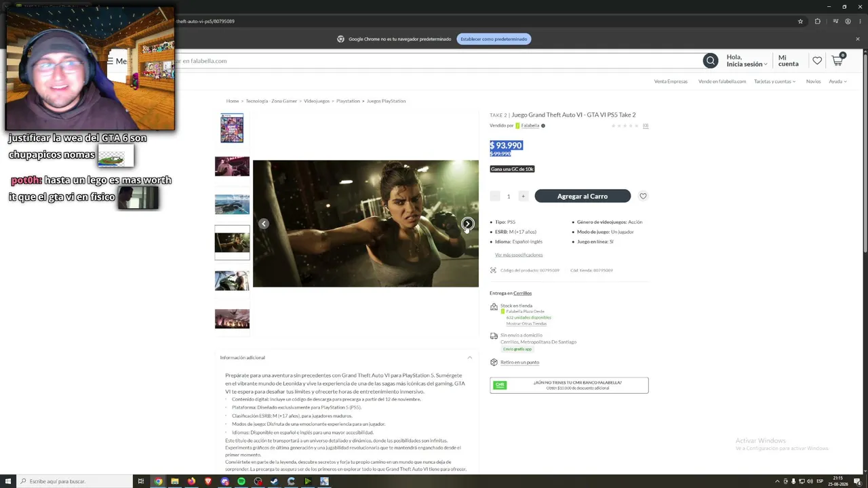
Task: Show next product image with right arrow
Action: (x=467, y=224)
